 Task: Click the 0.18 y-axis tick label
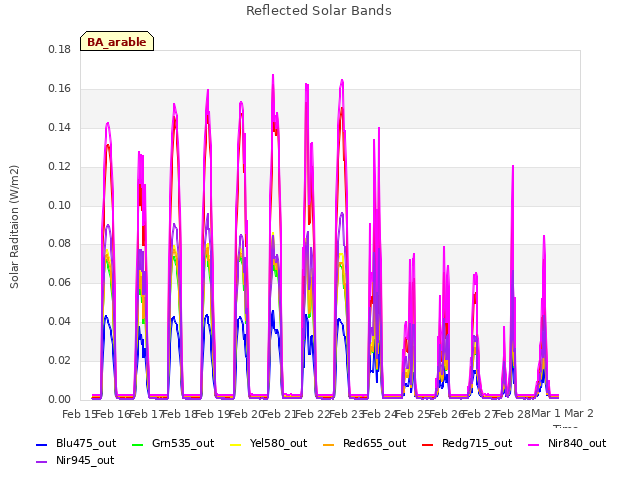coord(60,49)
